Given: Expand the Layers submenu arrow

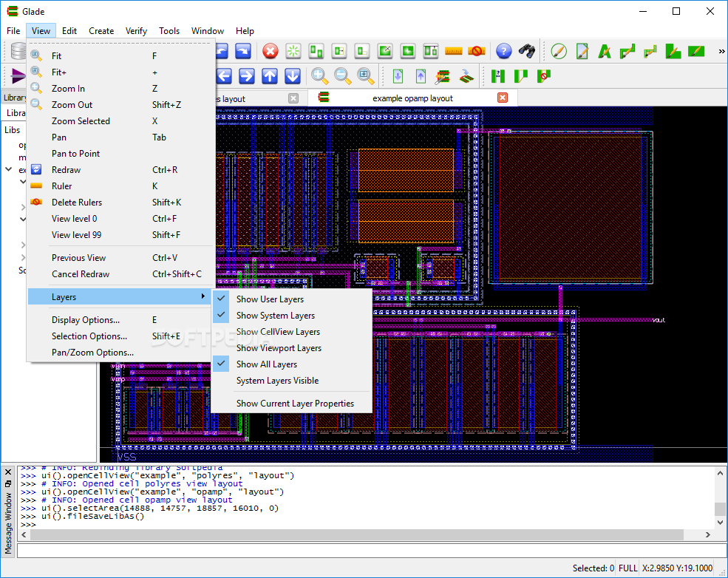Looking at the screenshot, I should pyautogui.click(x=203, y=296).
